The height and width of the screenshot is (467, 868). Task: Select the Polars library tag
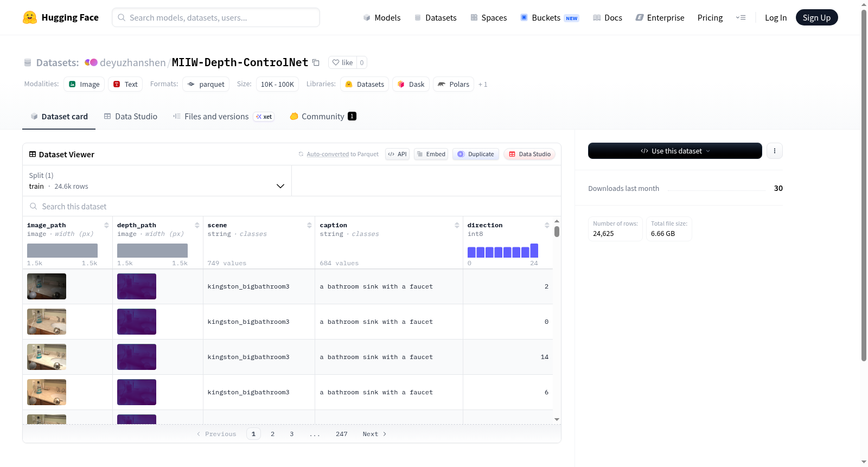[x=454, y=84]
